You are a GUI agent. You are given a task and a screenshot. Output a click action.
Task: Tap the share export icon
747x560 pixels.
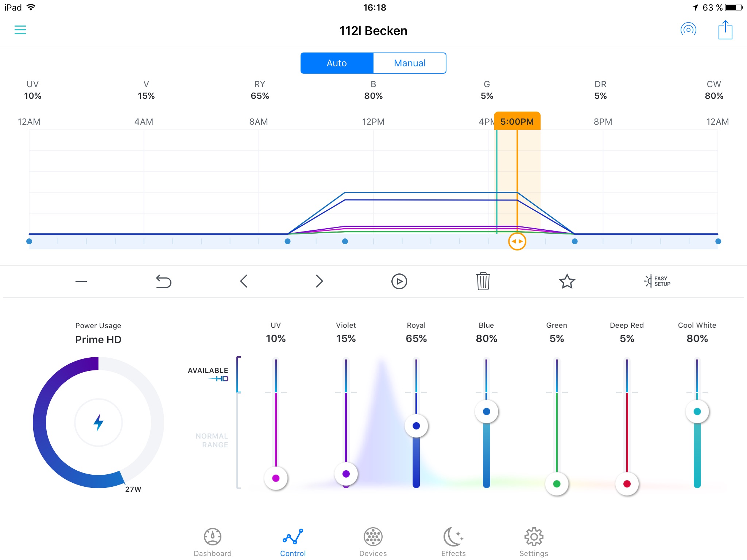tap(725, 30)
